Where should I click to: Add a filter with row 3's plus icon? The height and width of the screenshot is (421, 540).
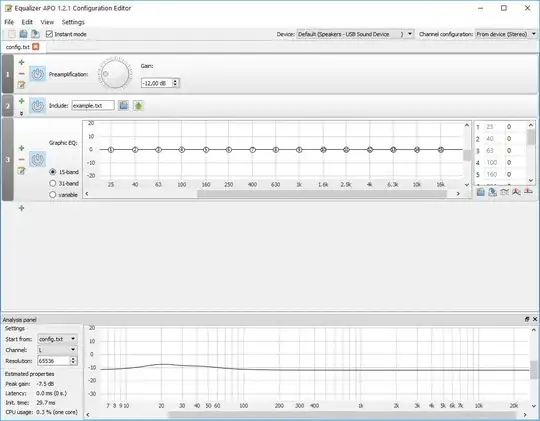(x=21, y=148)
